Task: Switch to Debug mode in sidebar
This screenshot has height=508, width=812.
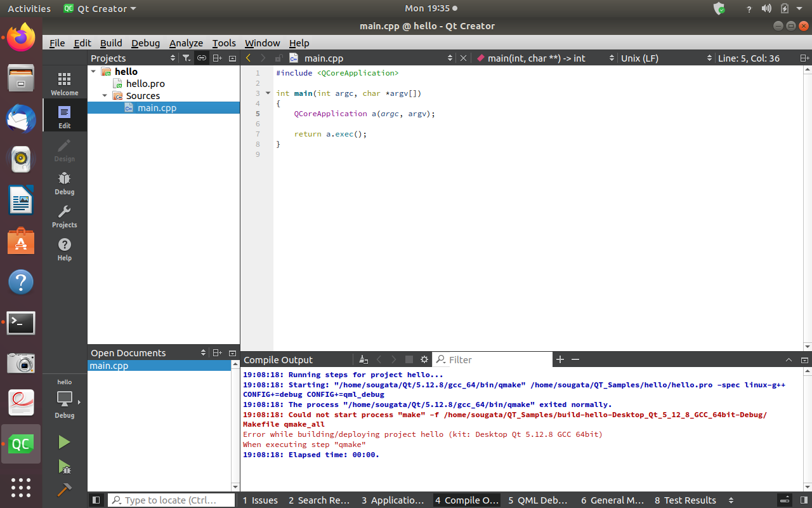Action: 64,183
